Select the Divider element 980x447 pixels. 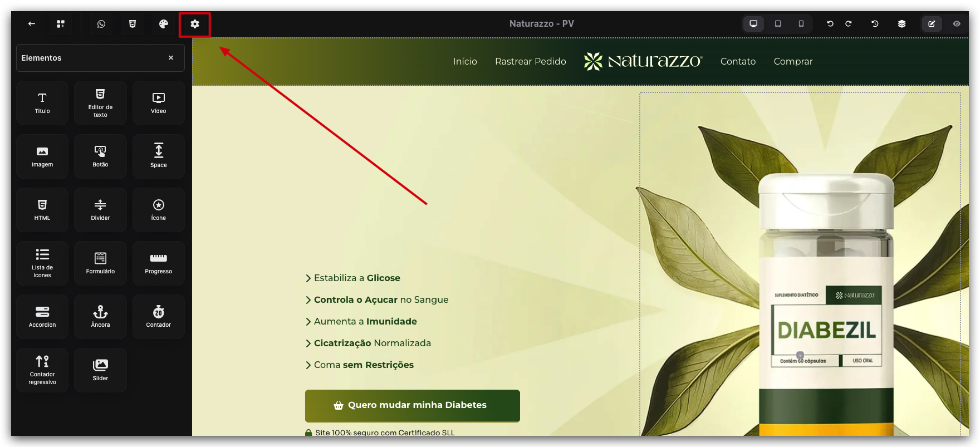click(100, 210)
